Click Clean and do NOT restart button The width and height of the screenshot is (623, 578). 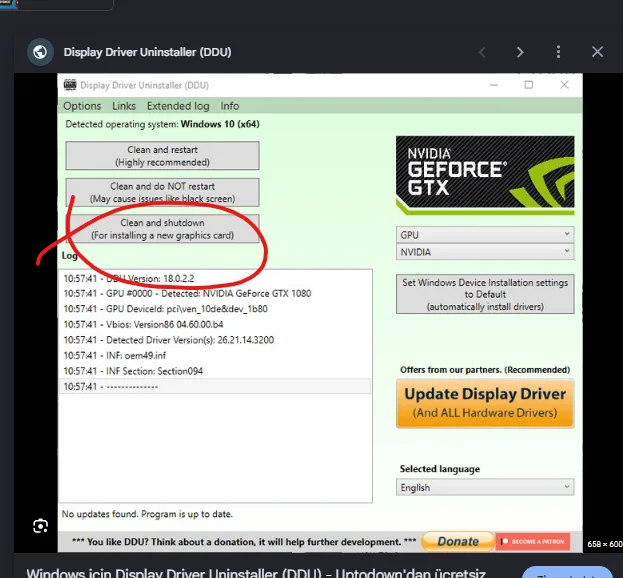[163, 192]
